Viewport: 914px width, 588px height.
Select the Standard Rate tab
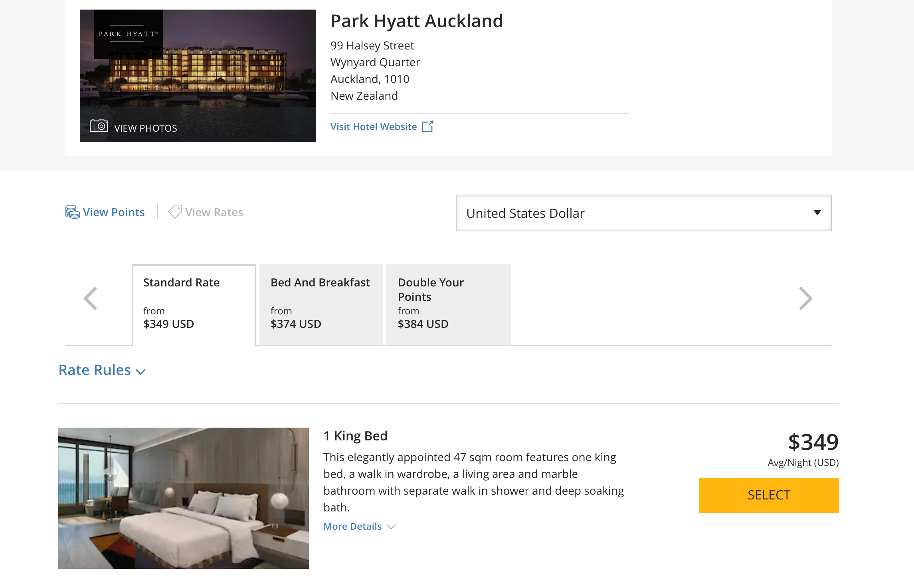coord(194,304)
